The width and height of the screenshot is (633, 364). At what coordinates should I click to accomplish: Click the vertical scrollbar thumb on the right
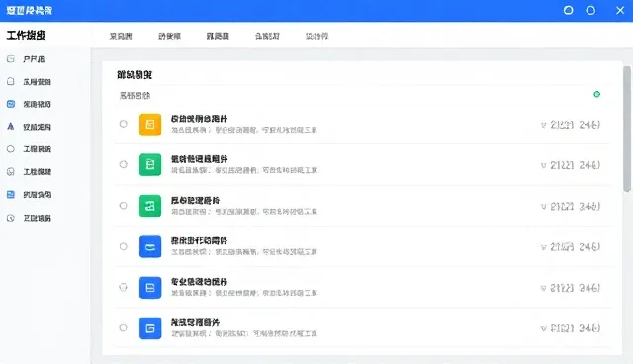[627, 130]
